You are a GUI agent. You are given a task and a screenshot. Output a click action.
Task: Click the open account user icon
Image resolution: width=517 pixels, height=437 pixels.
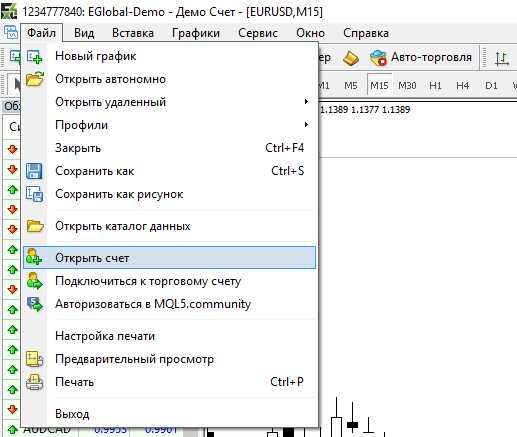34,257
